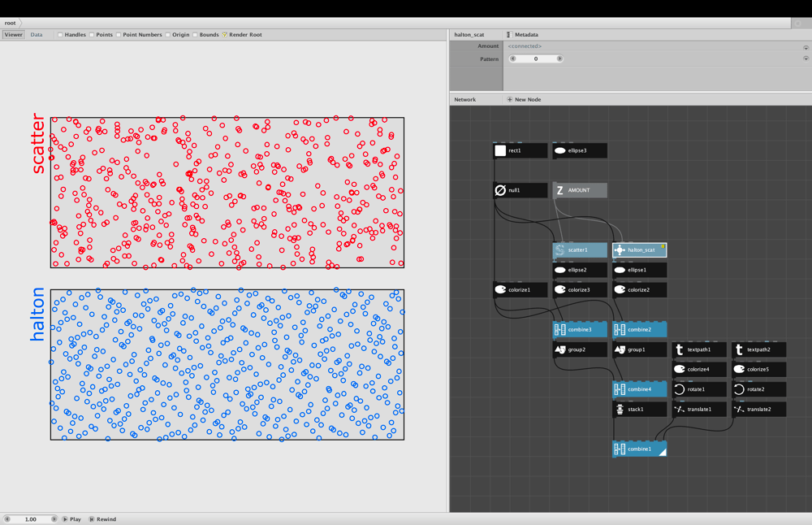Switch to the Data tab

point(37,35)
